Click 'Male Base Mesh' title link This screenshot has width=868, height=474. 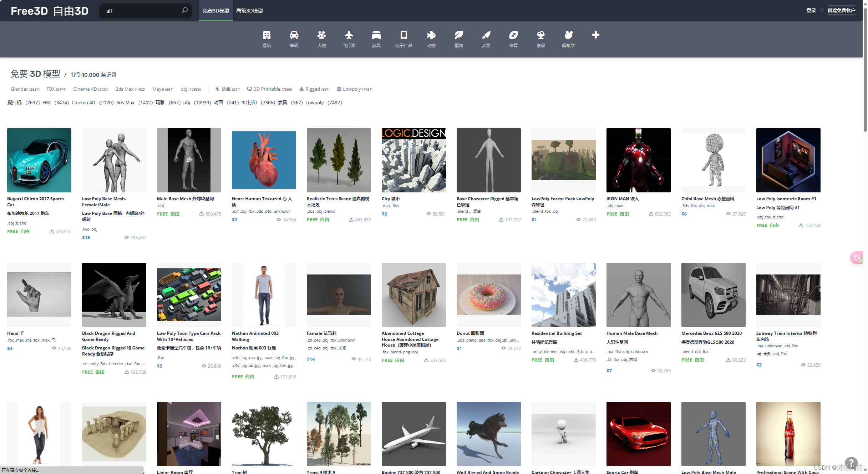coord(186,199)
